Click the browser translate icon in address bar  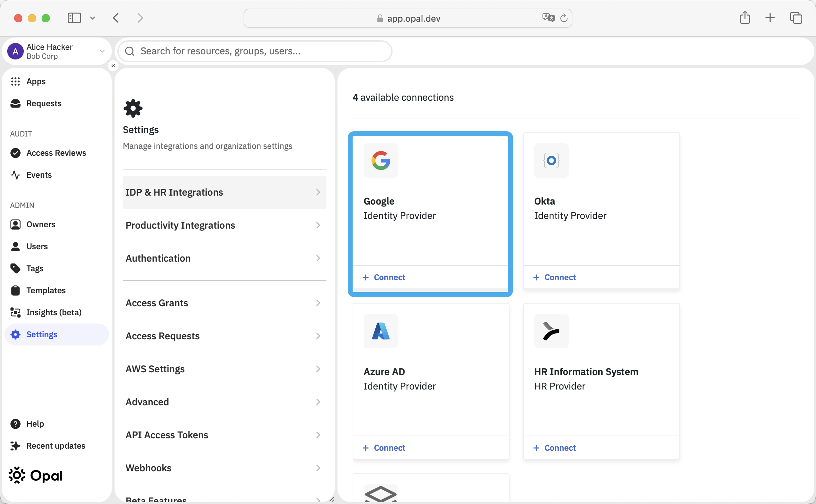[x=549, y=18]
